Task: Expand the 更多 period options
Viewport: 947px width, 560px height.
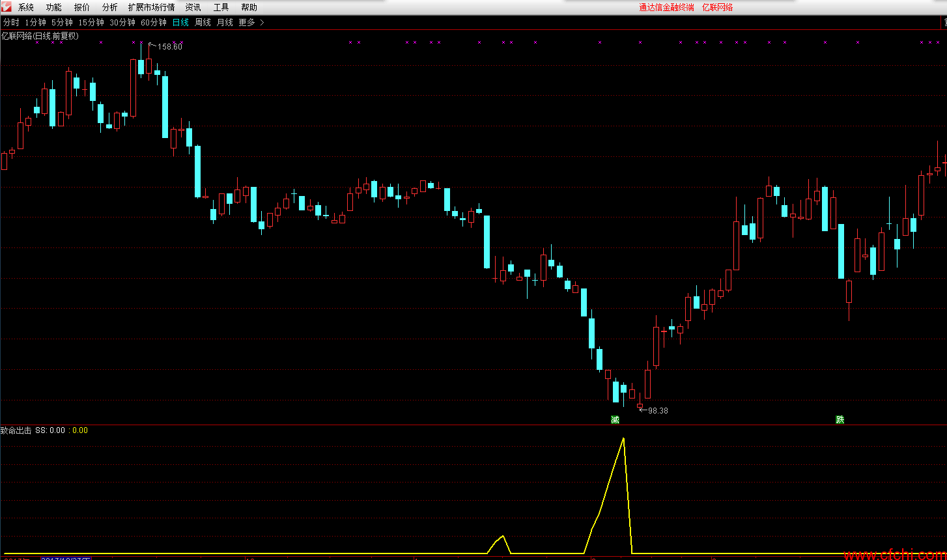Action: tap(251, 22)
